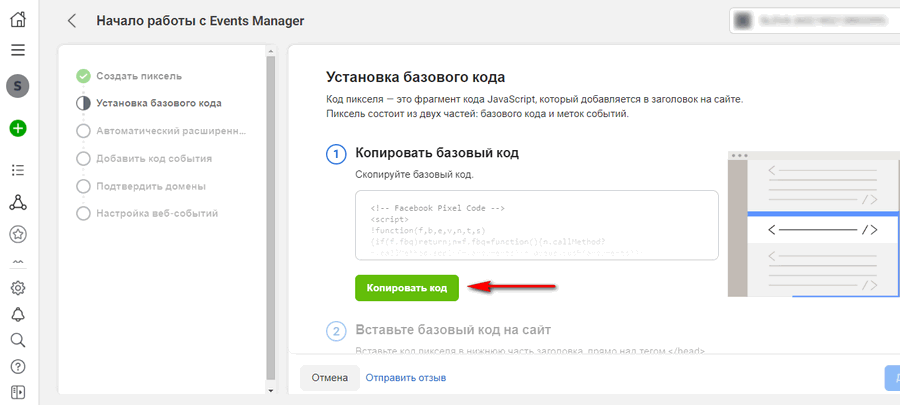Open the blurred account selector field
The height and width of the screenshot is (405, 900).
tap(814, 21)
